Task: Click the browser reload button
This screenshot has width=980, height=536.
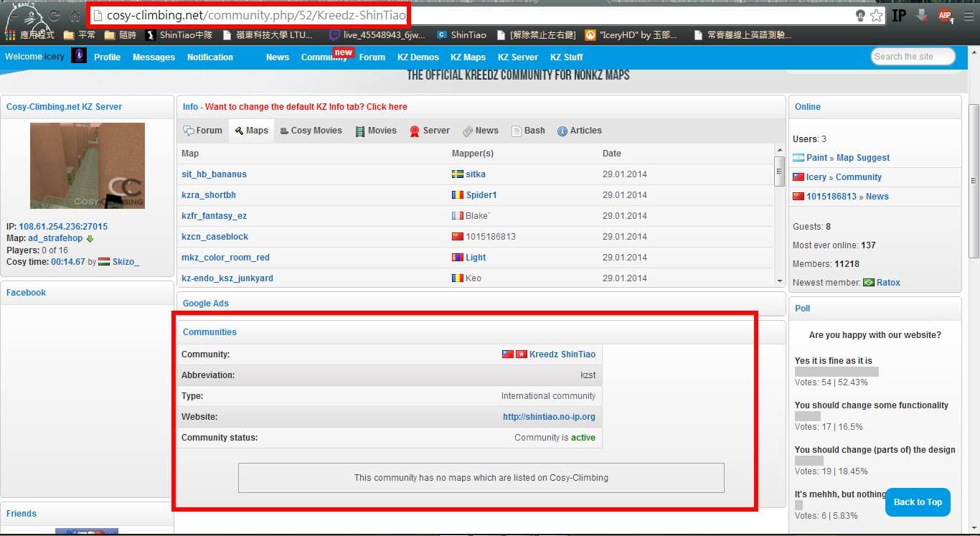Action: coord(55,16)
